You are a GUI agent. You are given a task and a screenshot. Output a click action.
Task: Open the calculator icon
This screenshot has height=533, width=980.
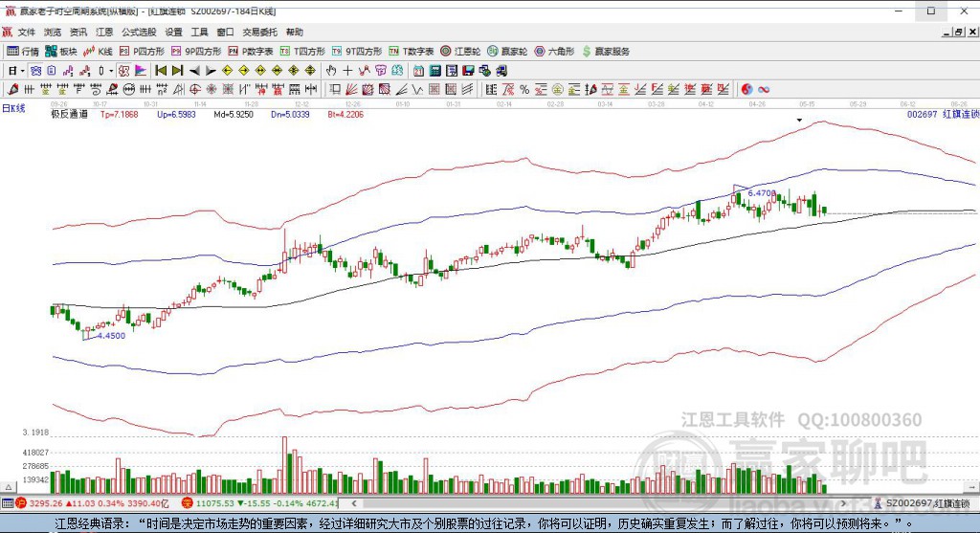435,71
